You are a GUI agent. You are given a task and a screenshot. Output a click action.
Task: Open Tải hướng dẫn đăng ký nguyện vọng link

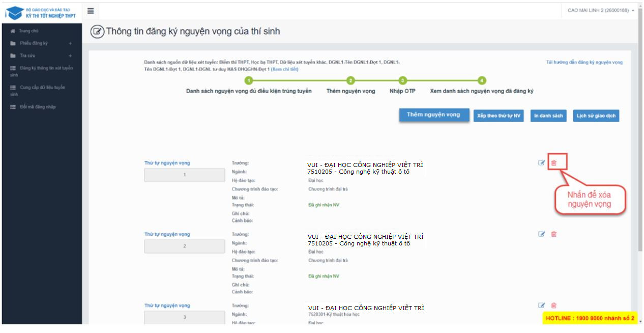(x=584, y=63)
